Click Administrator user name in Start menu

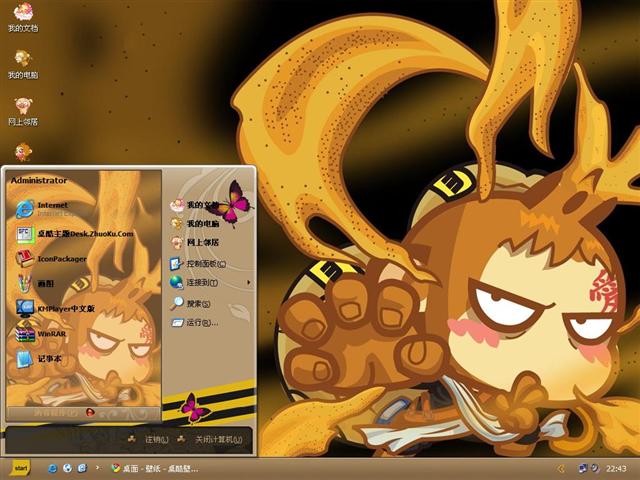click(39, 180)
